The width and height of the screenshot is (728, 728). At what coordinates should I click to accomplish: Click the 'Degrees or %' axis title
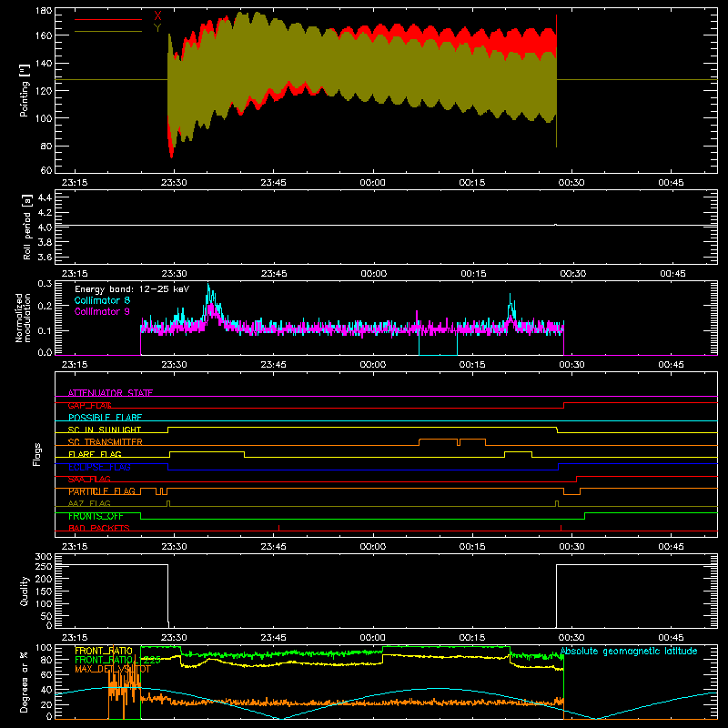pos(25,682)
